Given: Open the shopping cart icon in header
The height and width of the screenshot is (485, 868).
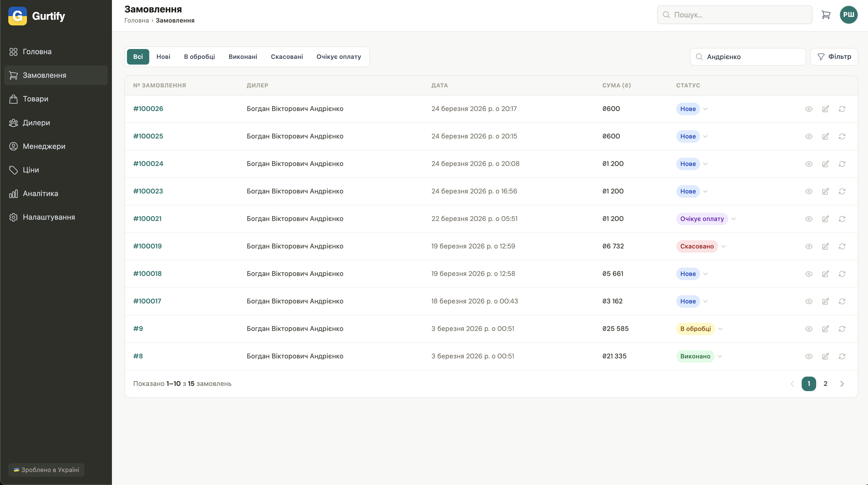Looking at the screenshot, I should [x=826, y=15].
